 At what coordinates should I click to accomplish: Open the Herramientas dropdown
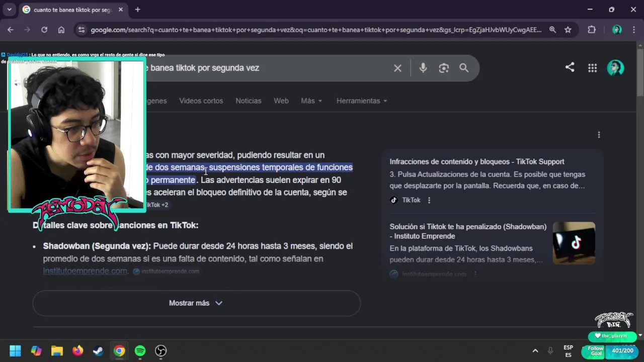coord(362,101)
